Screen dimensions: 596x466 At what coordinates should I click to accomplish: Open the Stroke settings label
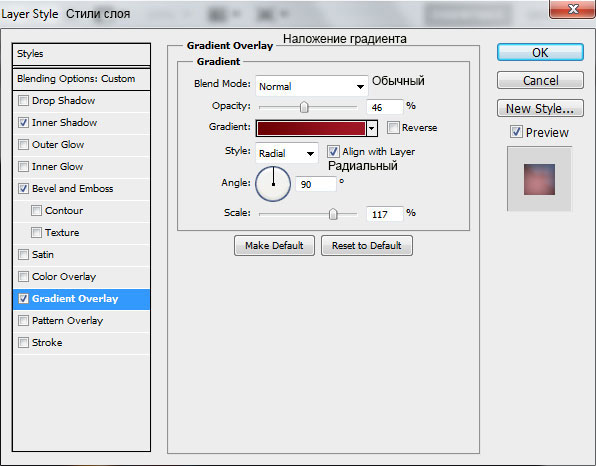47,343
